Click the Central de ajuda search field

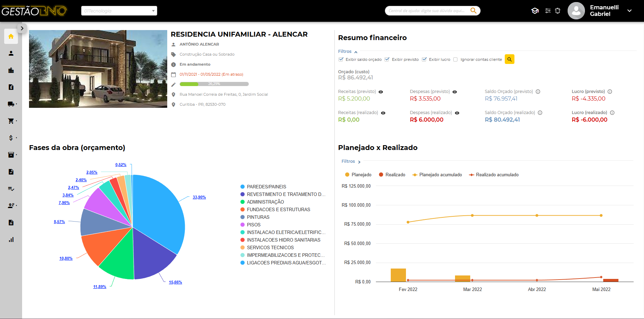(427, 11)
